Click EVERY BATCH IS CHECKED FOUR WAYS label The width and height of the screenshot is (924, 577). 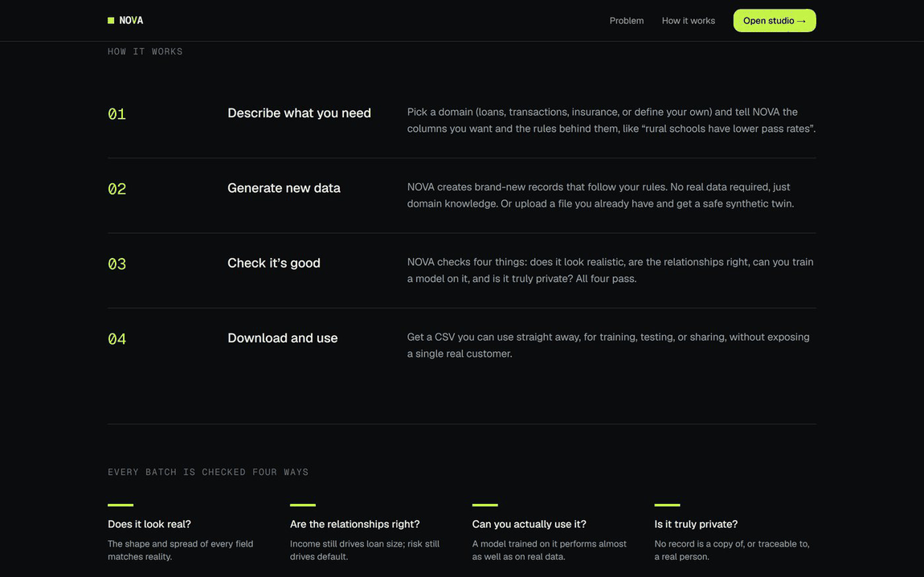tap(208, 472)
